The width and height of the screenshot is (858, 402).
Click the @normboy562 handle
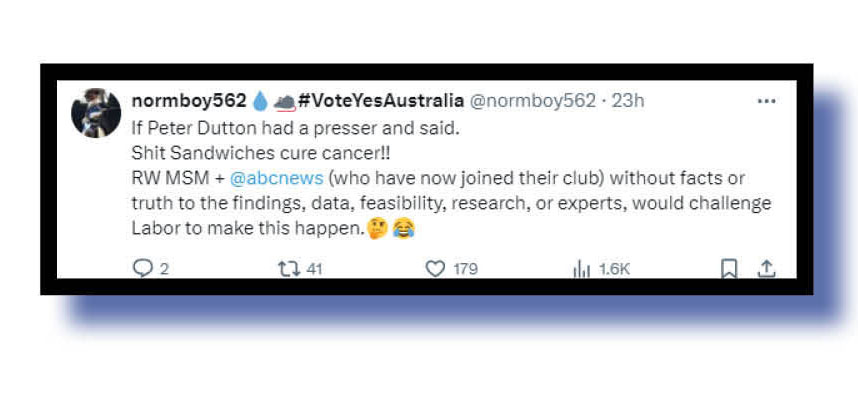coord(533,101)
